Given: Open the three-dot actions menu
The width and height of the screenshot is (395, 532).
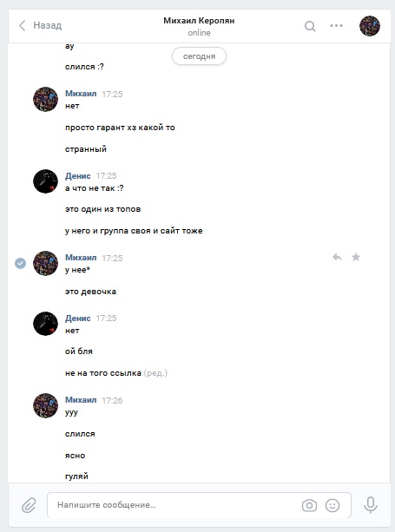Looking at the screenshot, I should pos(336,26).
